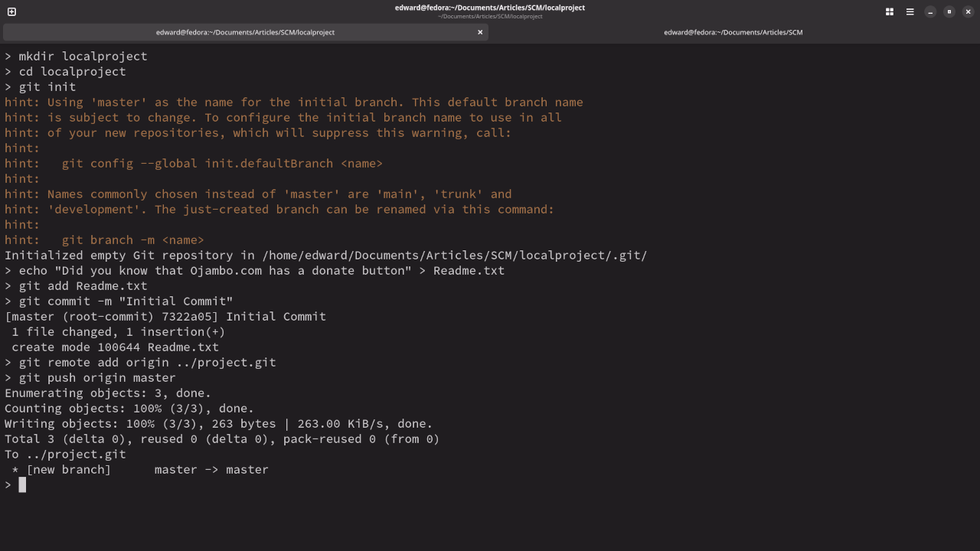Open a new terminal tab with the plus icon
Screen dimensions: 980x551
(11, 11)
